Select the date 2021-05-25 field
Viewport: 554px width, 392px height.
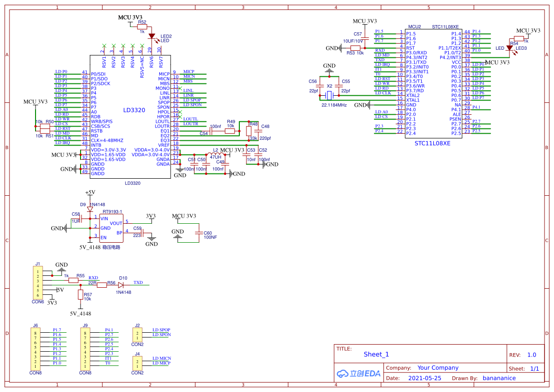424,378
